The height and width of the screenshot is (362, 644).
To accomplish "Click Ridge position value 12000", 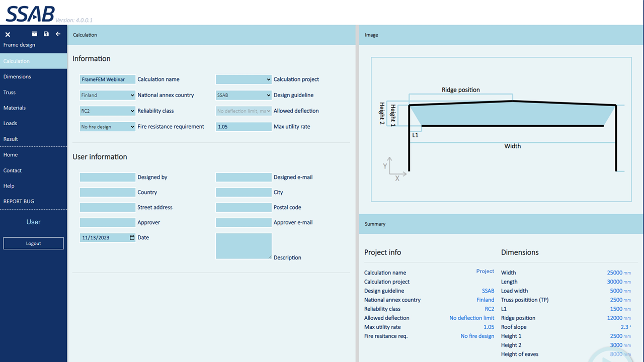I will (615, 318).
